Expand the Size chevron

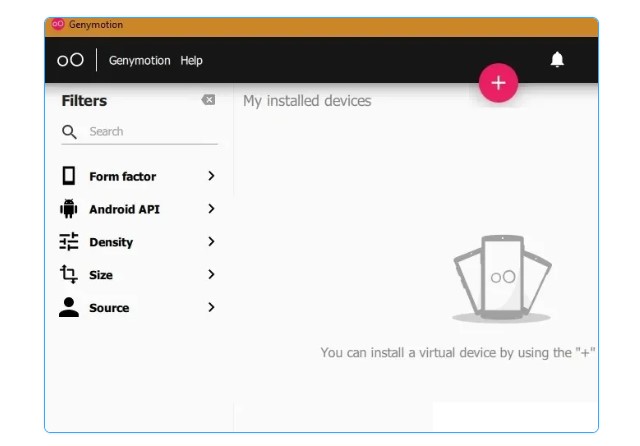pos(211,275)
